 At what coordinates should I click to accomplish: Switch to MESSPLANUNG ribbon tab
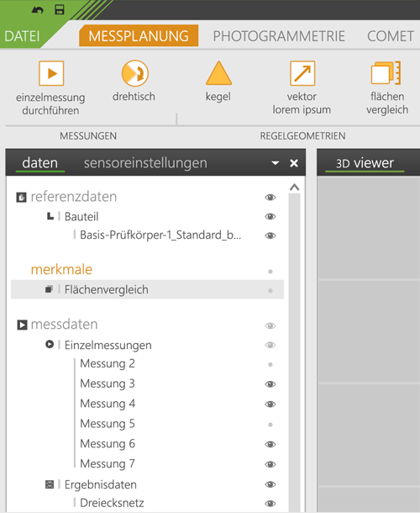139,35
